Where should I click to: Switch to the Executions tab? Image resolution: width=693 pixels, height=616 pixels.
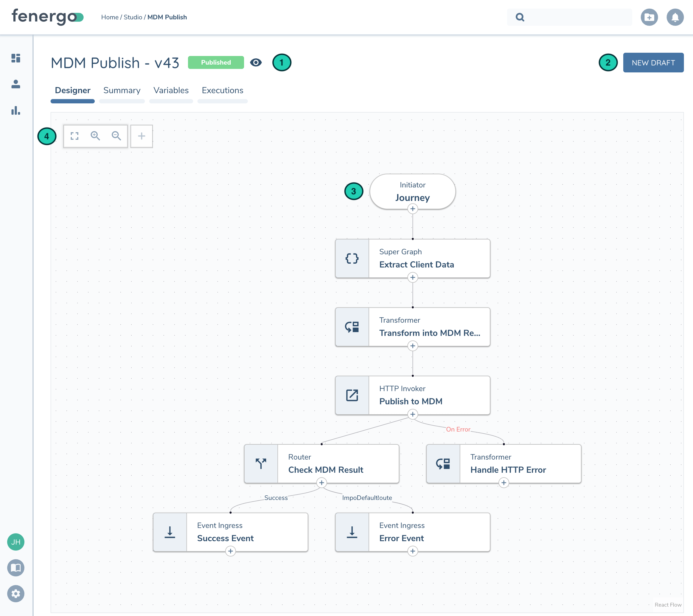pyautogui.click(x=222, y=90)
